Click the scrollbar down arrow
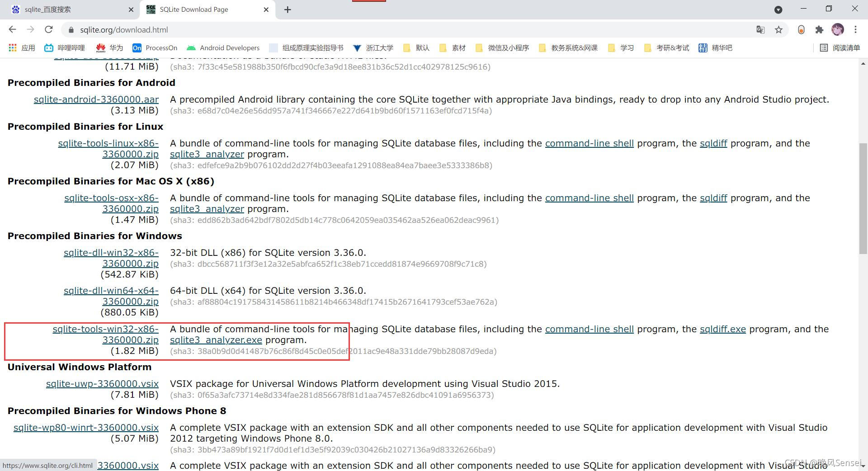Screen dimensions: 868x471 (863, 466)
